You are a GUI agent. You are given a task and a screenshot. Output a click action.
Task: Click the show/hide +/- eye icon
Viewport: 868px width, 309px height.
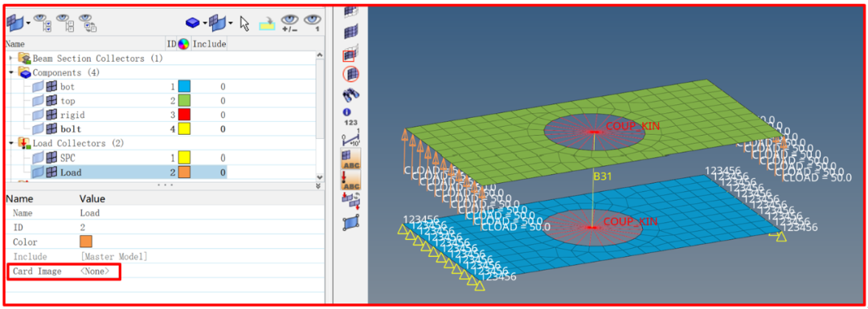coord(290,22)
